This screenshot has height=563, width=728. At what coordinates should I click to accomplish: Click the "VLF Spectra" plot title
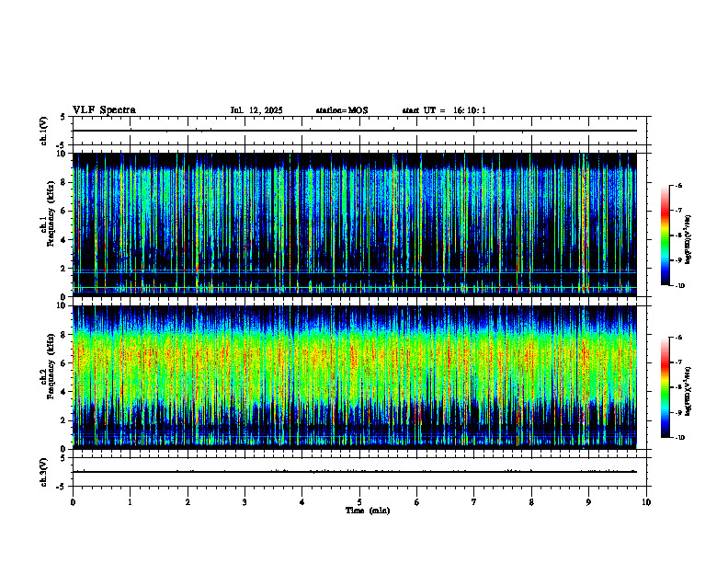(104, 110)
